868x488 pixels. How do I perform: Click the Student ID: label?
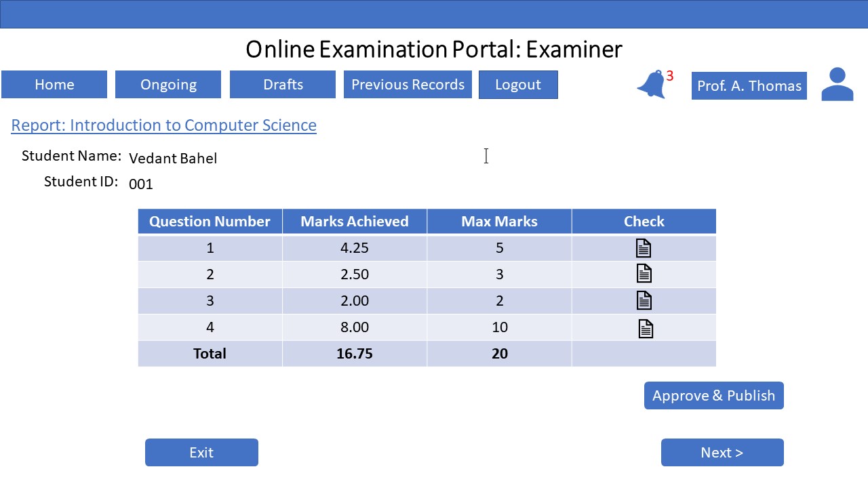[81, 182]
